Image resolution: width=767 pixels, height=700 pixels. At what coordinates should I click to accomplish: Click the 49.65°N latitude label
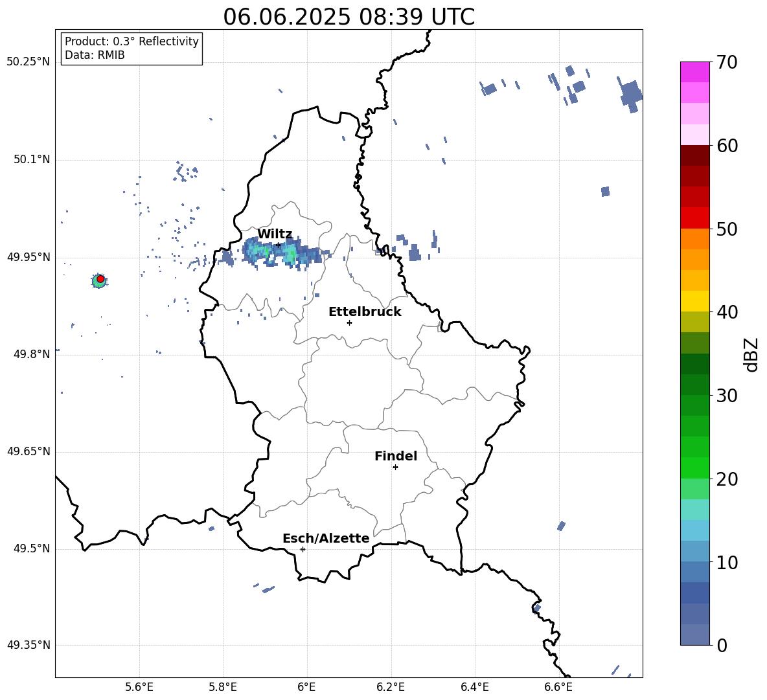(29, 451)
